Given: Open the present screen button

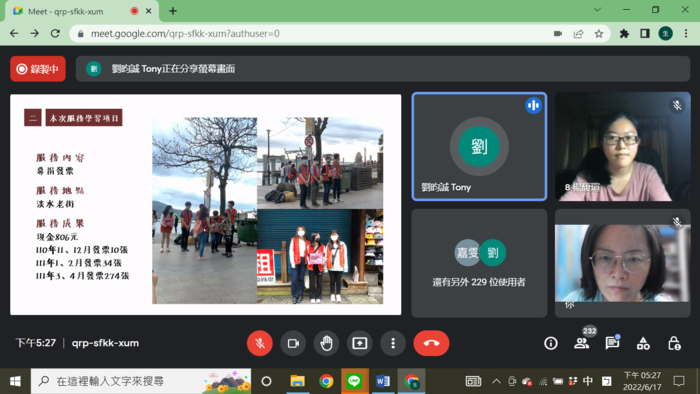Looking at the screenshot, I should (x=360, y=343).
